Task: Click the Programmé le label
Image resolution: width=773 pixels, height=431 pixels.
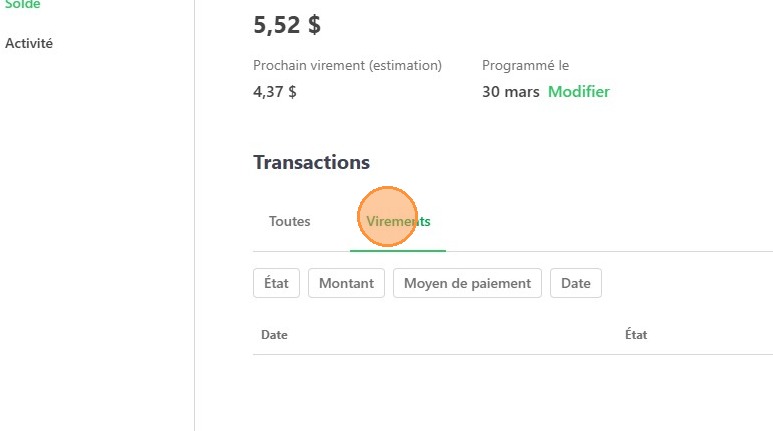Action: pyautogui.click(x=525, y=66)
